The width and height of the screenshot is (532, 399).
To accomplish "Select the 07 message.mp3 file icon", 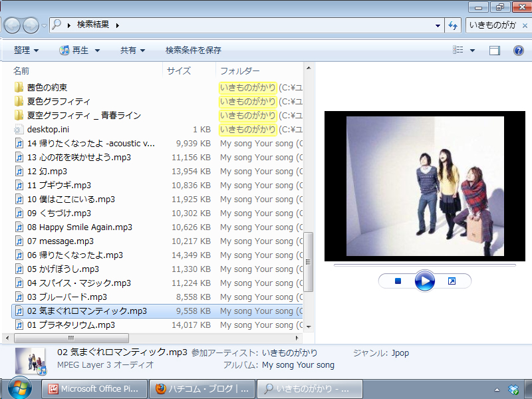I will (19, 241).
